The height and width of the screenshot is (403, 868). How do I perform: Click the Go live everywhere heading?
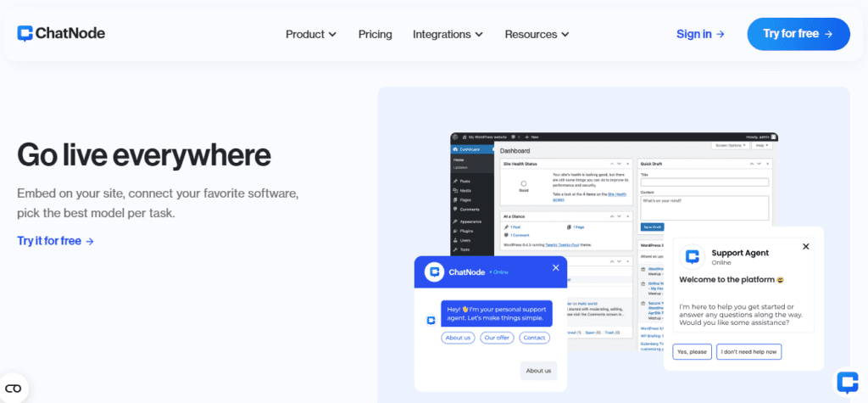144,154
